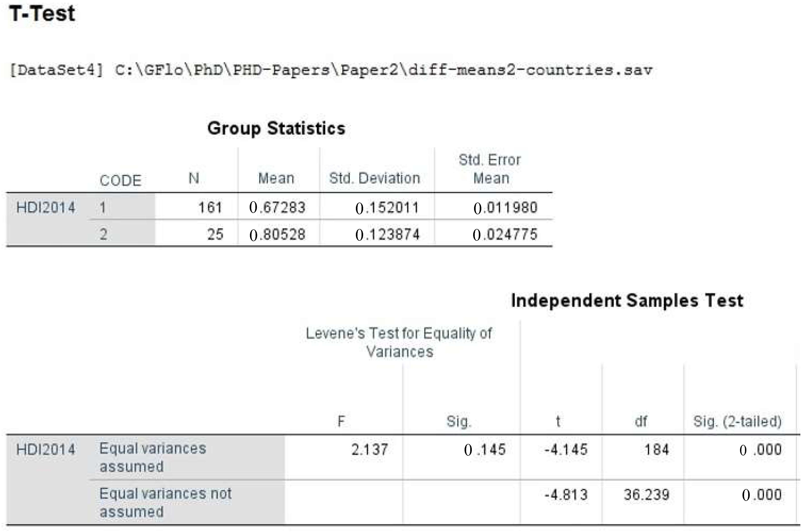Screen dimensions: 806x532
Task: Click the Sig. (2-tailed) column header
Action: pos(737,422)
